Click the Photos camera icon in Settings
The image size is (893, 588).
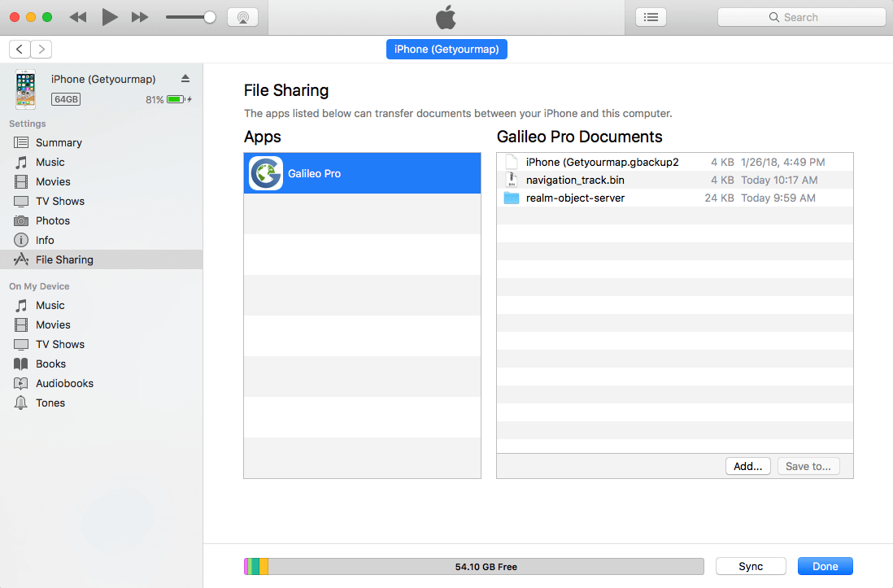pos(21,220)
